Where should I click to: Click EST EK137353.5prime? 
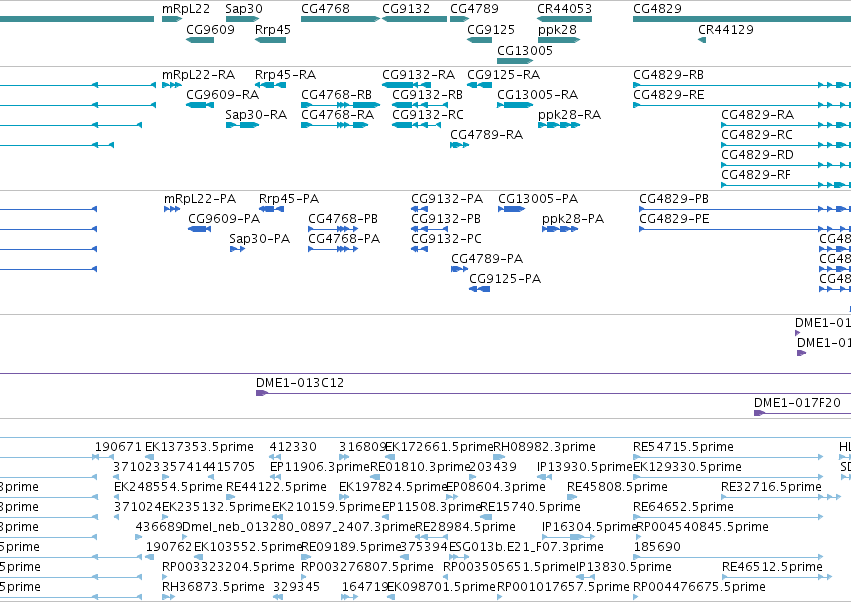coord(150,457)
